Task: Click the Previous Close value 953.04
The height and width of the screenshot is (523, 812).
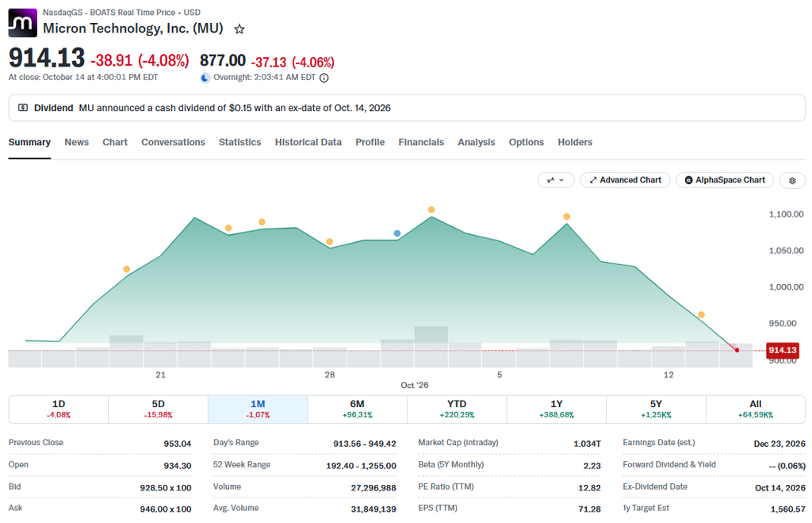Action: [x=178, y=444]
